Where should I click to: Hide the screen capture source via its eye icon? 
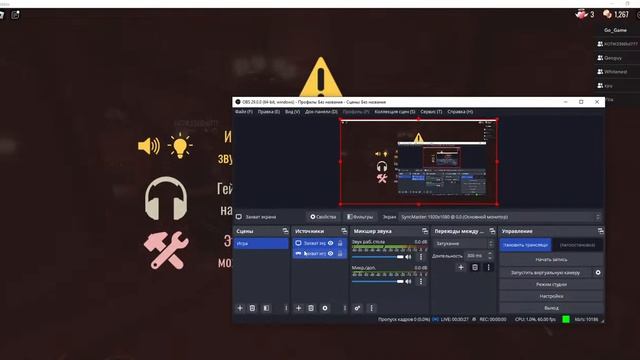(x=331, y=243)
